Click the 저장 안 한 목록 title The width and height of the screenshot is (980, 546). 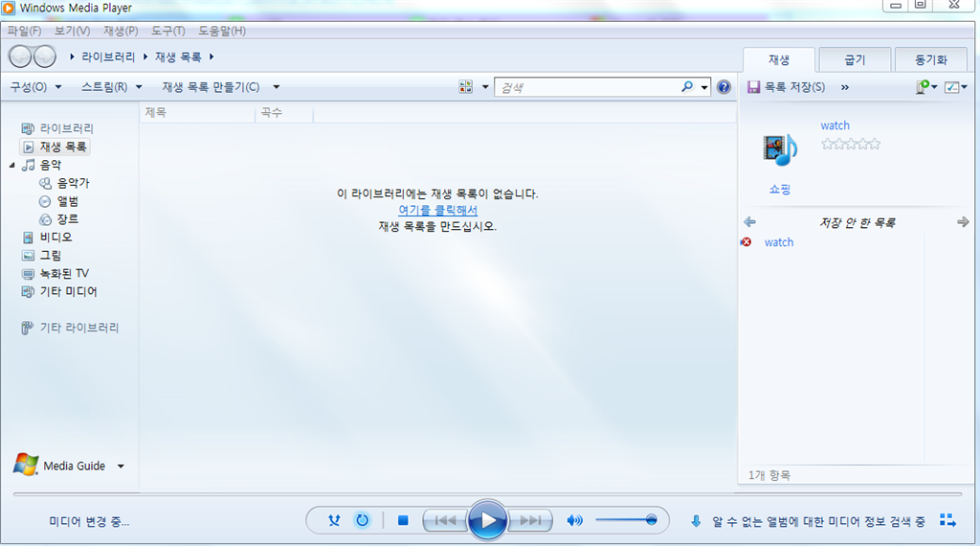[x=857, y=222]
